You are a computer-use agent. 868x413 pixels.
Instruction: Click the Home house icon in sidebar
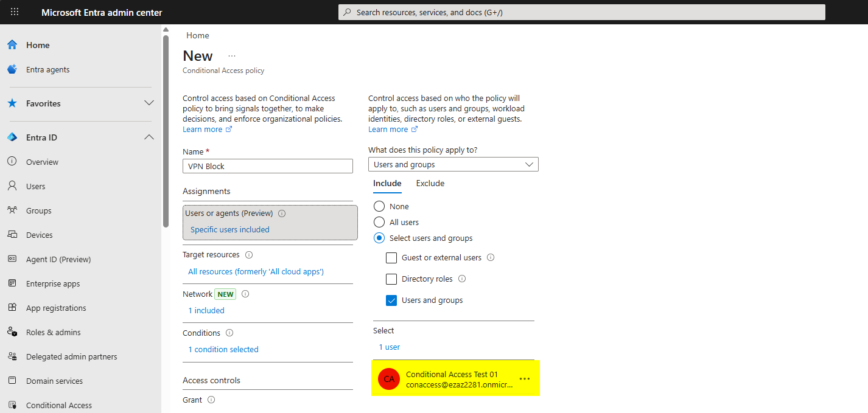pos(12,45)
